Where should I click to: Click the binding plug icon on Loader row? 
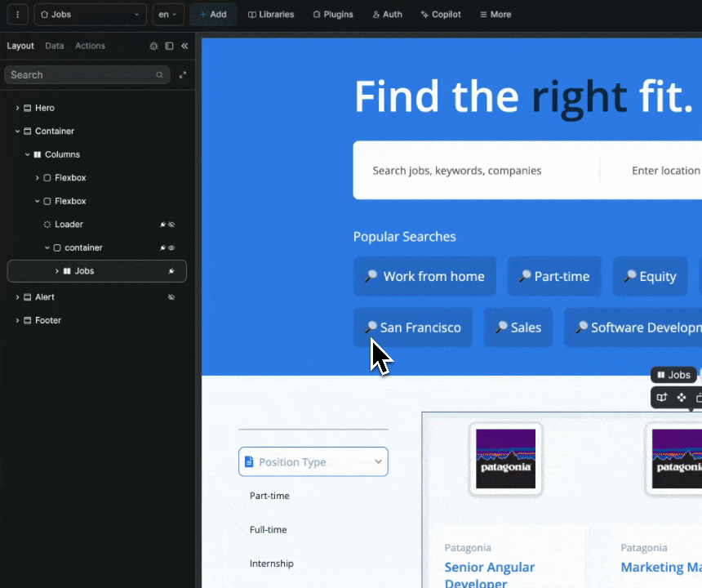pos(162,225)
